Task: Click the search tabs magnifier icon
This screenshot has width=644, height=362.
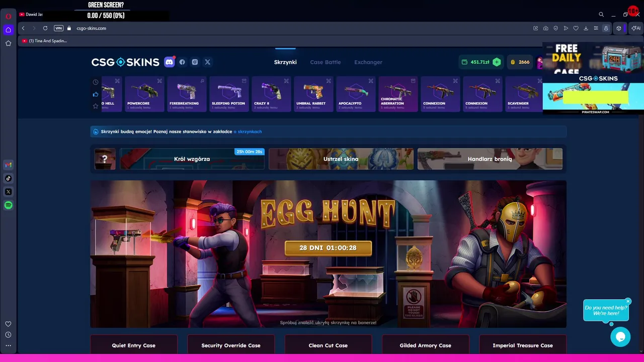Action: pyautogui.click(x=601, y=15)
